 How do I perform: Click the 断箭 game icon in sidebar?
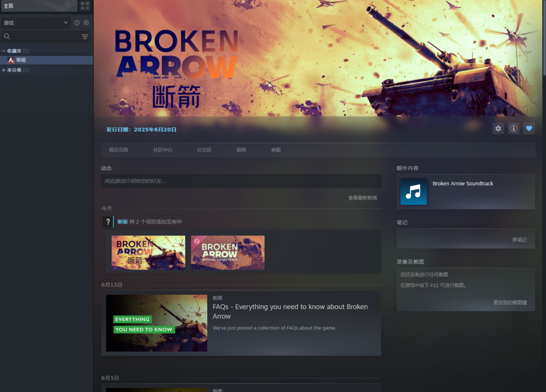click(11, 60)
